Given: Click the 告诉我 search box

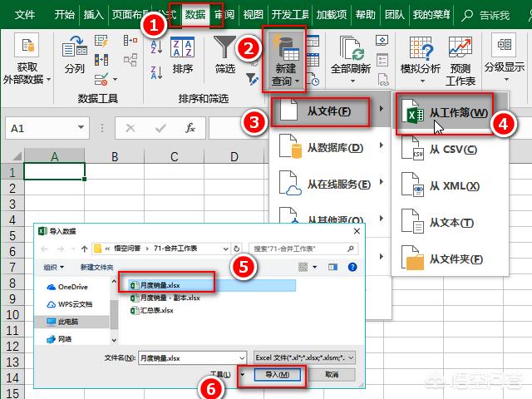Looking at the screenshot, I should pos(485,15).
